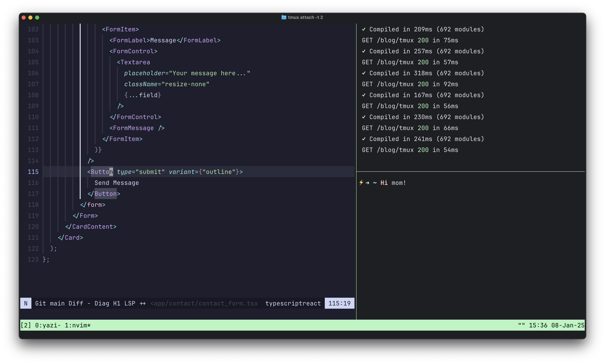Click GET /blog/tmux 200 in 54ms

pos(410,150)
